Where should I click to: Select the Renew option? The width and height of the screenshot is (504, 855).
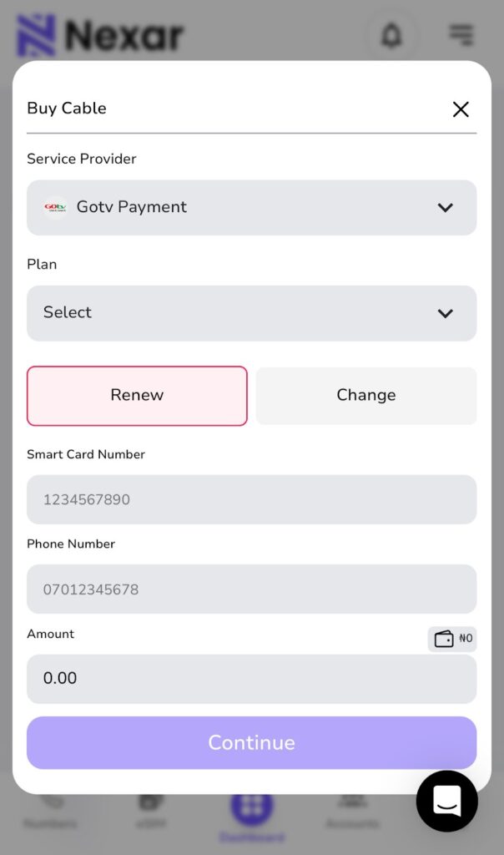click(137, 396)
